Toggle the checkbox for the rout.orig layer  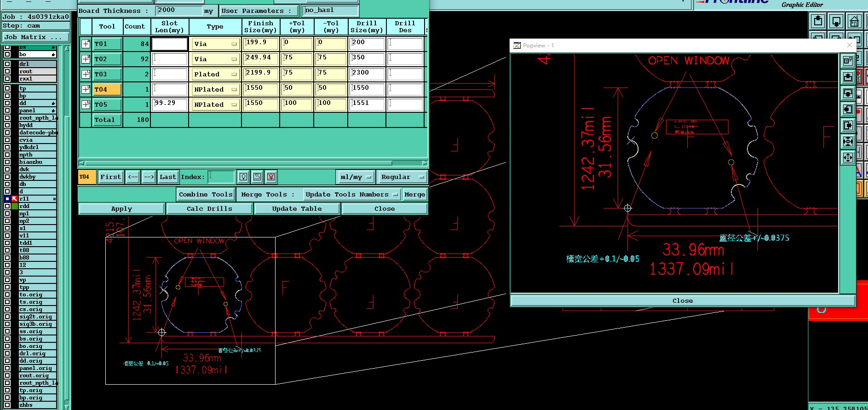coord(7,375)
